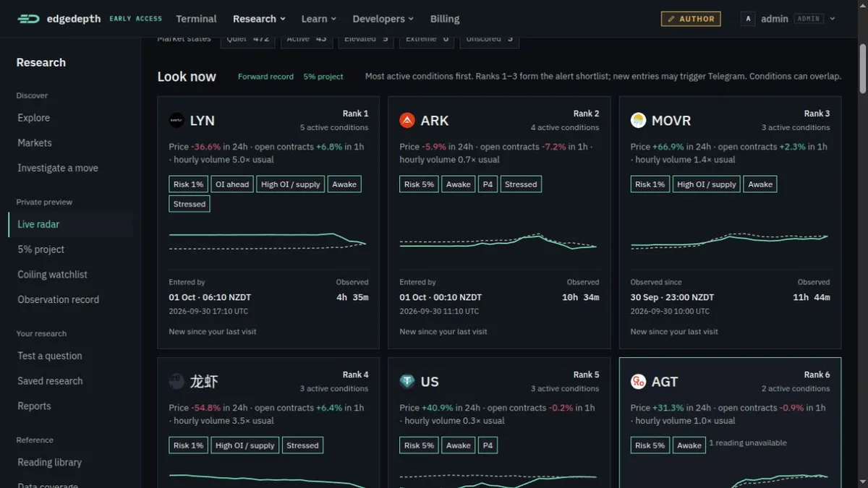Click '30 Sep · 23:00 NZDT' on MOVR

click(672, 297)
